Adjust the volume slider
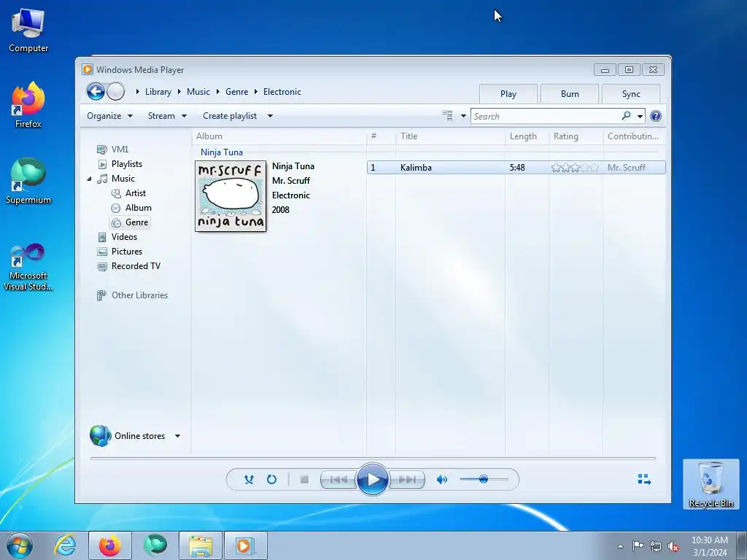The width and height of the screenshot is (747, 560). pyautogui.click(x=484, y=479)
